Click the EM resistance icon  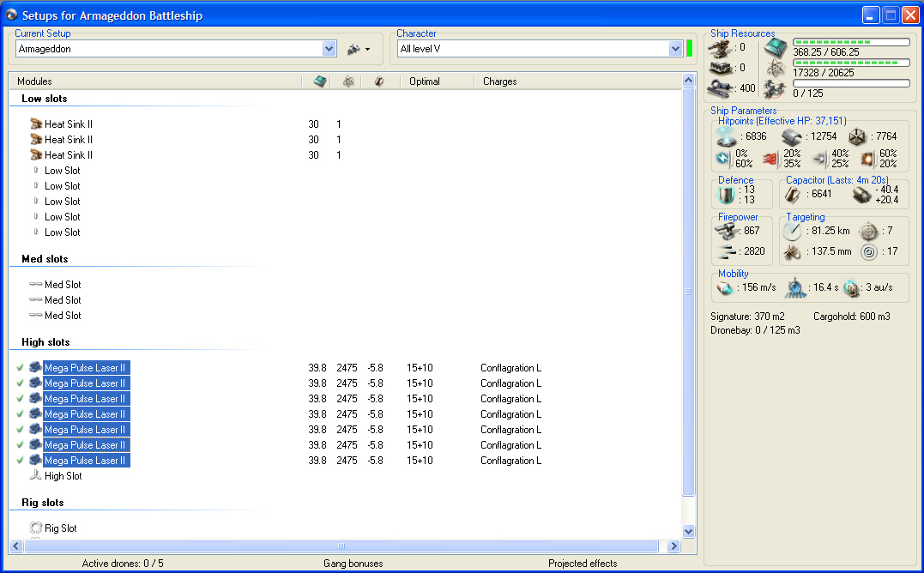(723, 159)
